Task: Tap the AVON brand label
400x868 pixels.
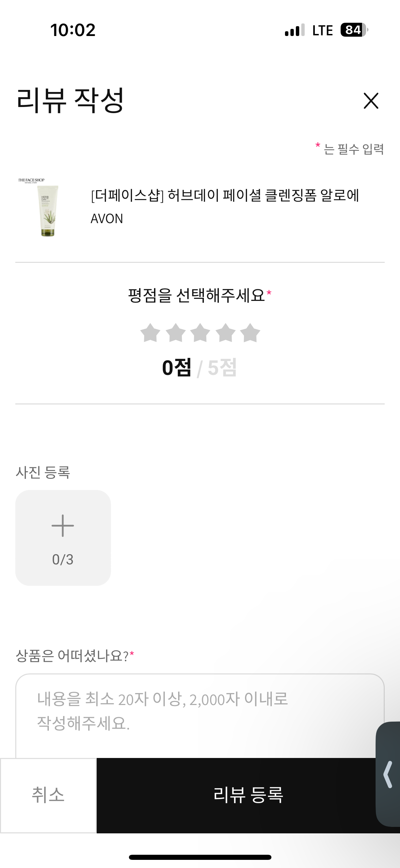Action: 107,219
